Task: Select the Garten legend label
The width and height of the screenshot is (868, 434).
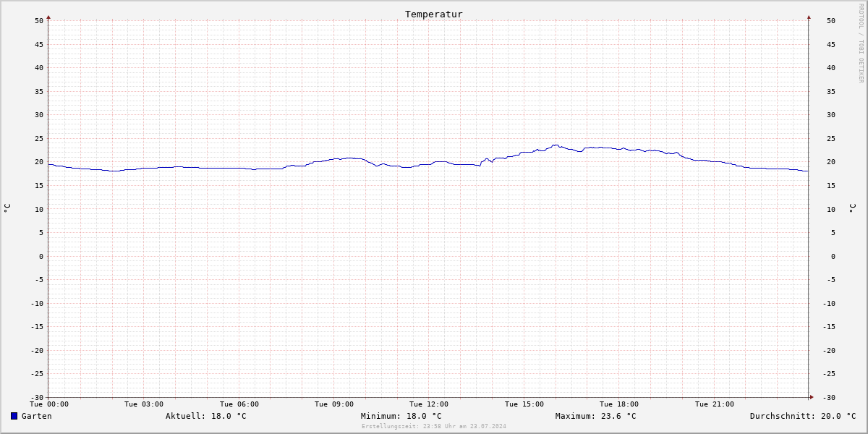Action: point(37,416)
